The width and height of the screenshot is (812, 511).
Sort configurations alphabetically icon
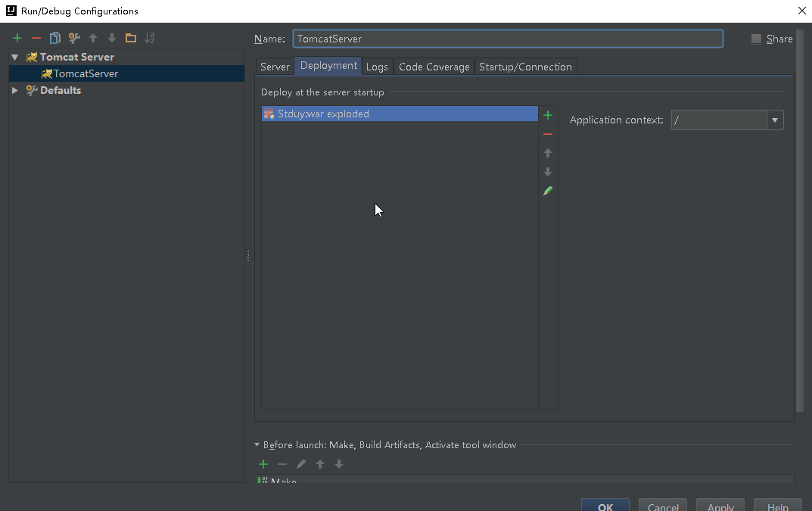(150, 38)
